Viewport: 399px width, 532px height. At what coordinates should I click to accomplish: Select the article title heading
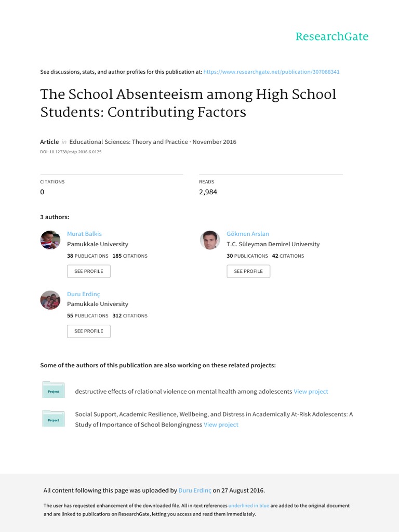pyautogui.click(x=188, y=103)
